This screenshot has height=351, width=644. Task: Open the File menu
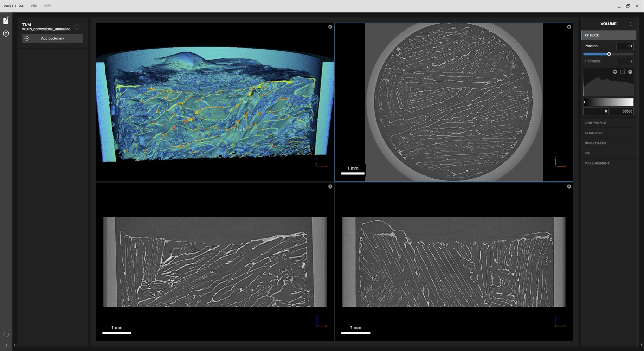click(34, 6)
